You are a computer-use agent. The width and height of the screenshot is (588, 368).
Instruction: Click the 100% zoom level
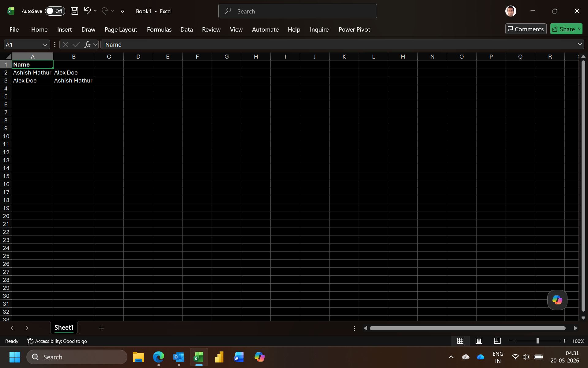point(578,341)
